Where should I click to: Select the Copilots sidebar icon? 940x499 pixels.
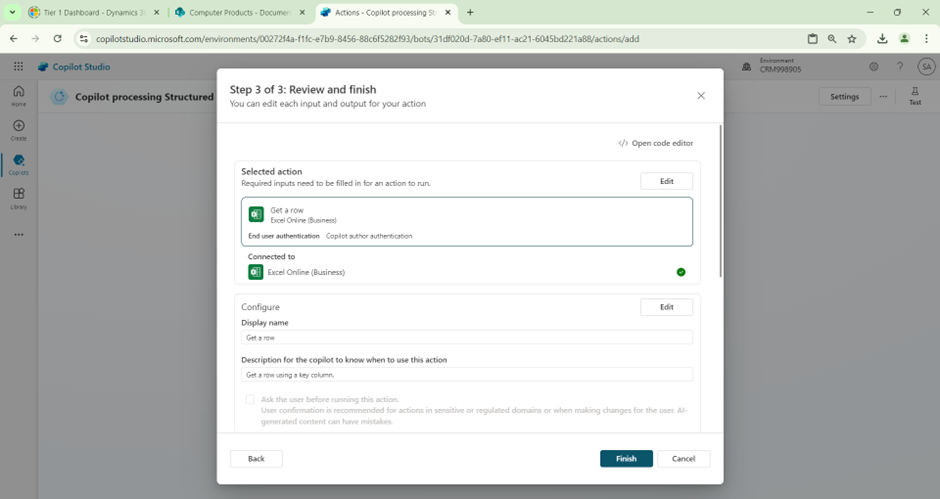click(x=18, y=164)
